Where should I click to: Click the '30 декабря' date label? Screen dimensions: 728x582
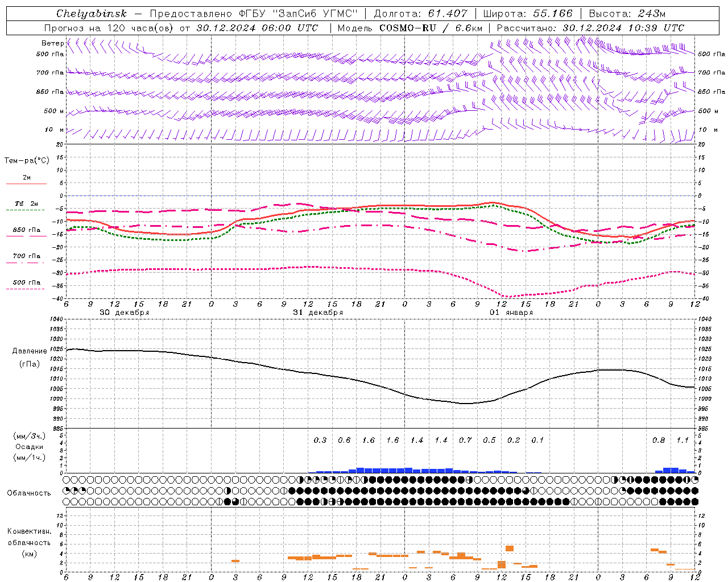[x=125, y=313]
